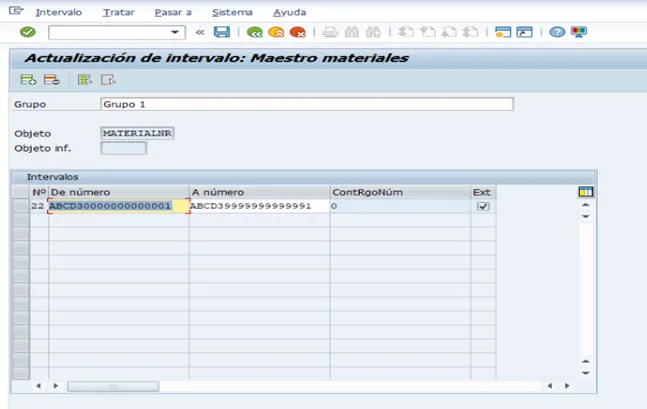The image size is (647, 409).
Task: Cancel using the red Cancel icon
Action: [x=298, y=32]
